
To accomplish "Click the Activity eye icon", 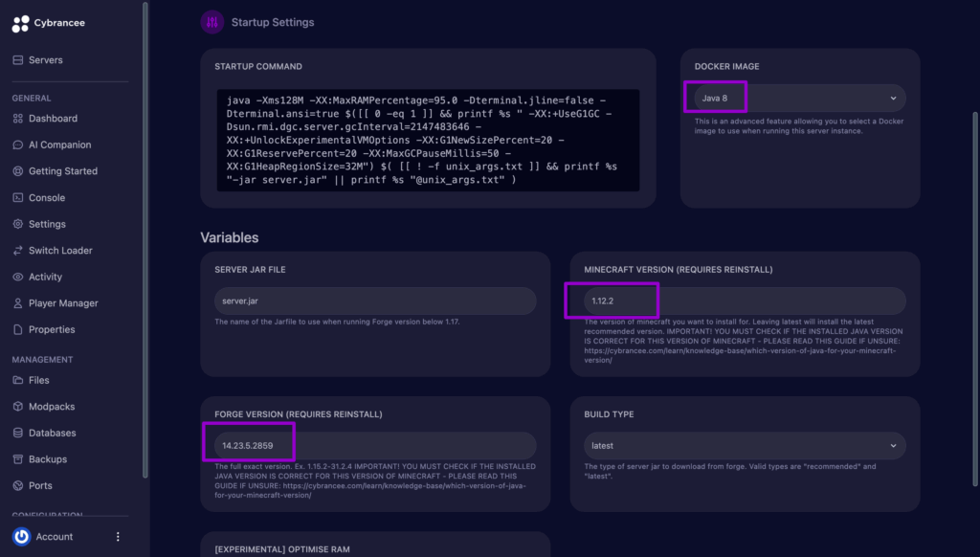I will click(17, 277).
